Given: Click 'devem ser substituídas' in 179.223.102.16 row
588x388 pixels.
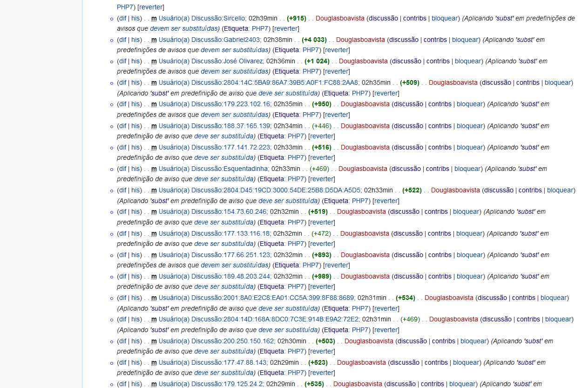Looking at the screenshot, I should click(235, 115).
